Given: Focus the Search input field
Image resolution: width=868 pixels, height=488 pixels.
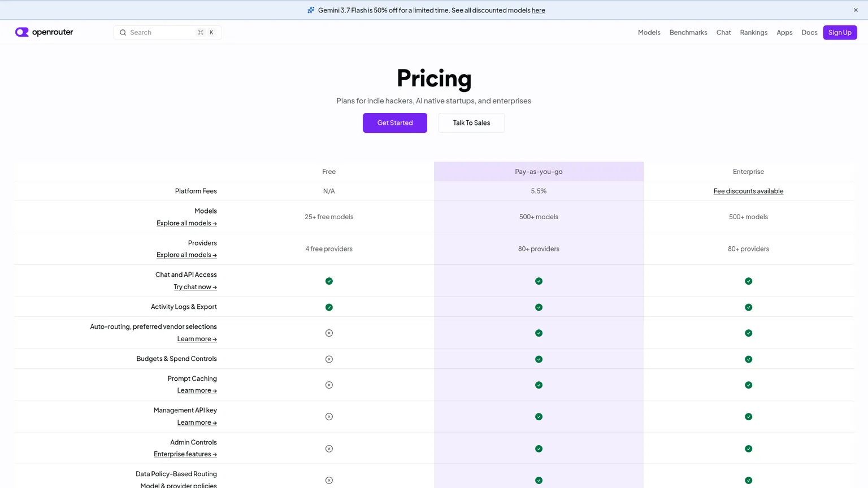Looking at the screenshot, I should 168,33.
